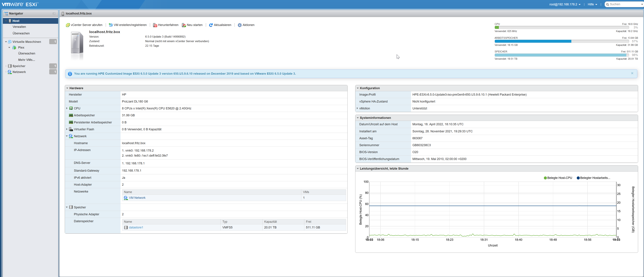Collapse the Netzwerk section in Hardware
Screen dimensions: 644x277
click(x=67, y=136)
